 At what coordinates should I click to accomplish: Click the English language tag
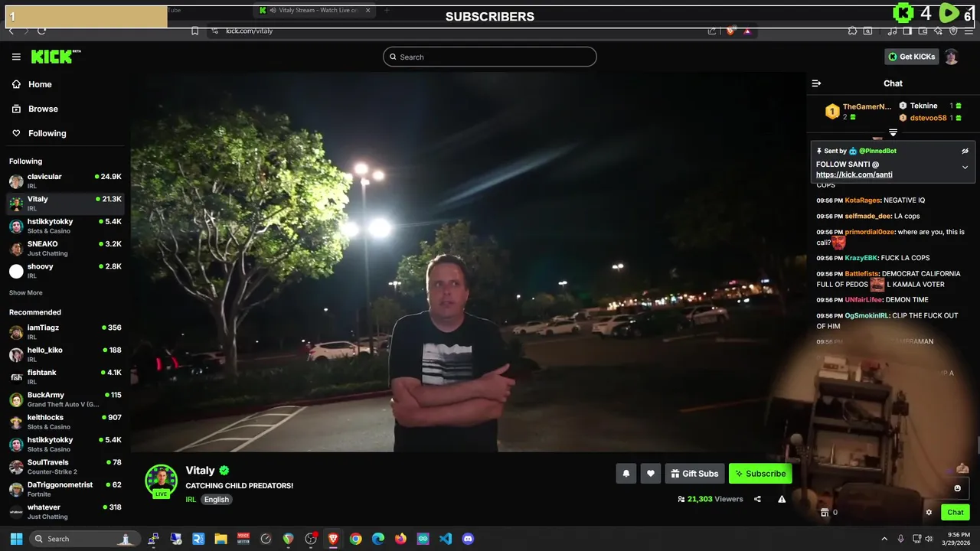(216, 500)
